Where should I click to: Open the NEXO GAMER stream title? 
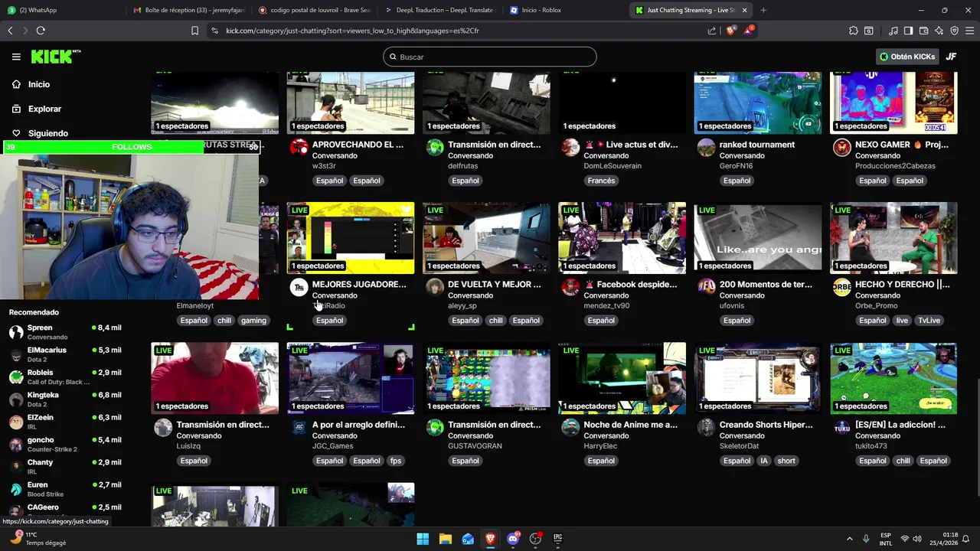click(x=902, y=145)
